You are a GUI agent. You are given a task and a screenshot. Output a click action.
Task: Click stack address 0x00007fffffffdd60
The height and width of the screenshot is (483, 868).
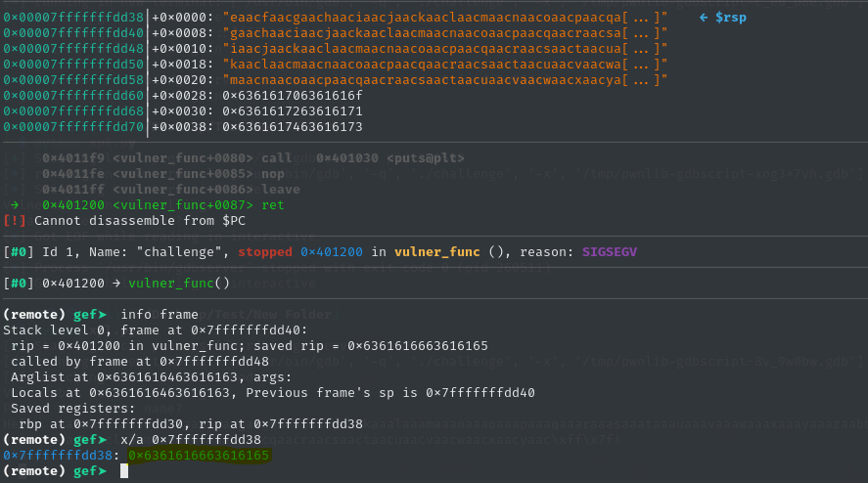(x=73, y=96)
